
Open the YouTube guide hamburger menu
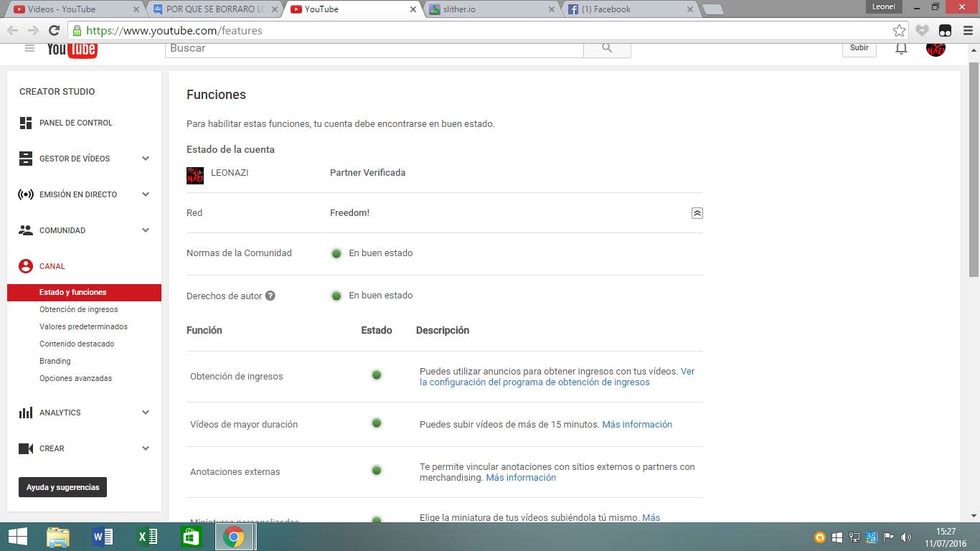29,48
